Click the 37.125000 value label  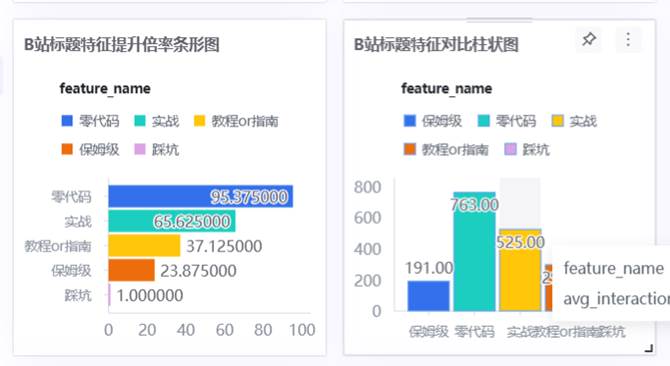(x=224, y=246)
